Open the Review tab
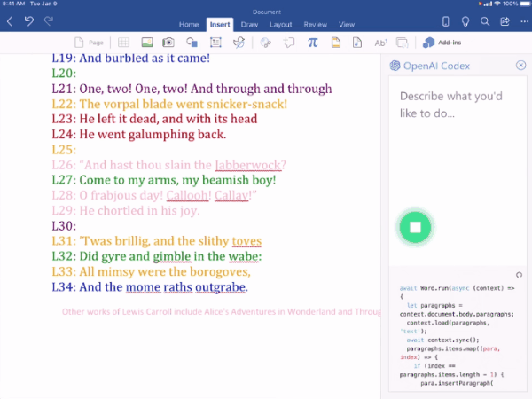This screenshot has height=399, width=532. click(315, 25)
